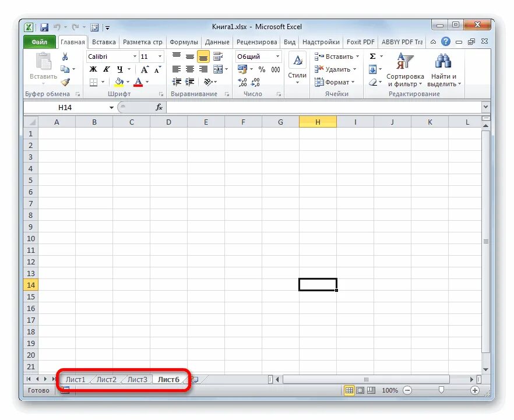The width and height of the screenshot is (514, 420).
Task: Click the wrap text icon
Action: [x=218, y=57]
